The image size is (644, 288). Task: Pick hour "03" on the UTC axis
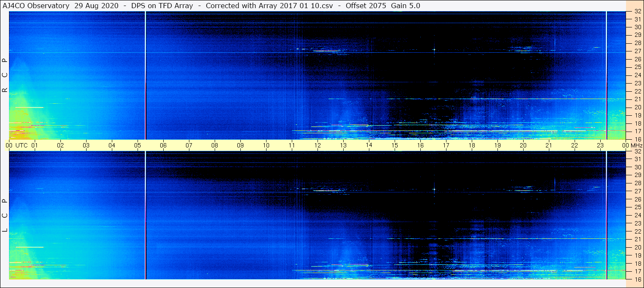(x=86, y=145)
